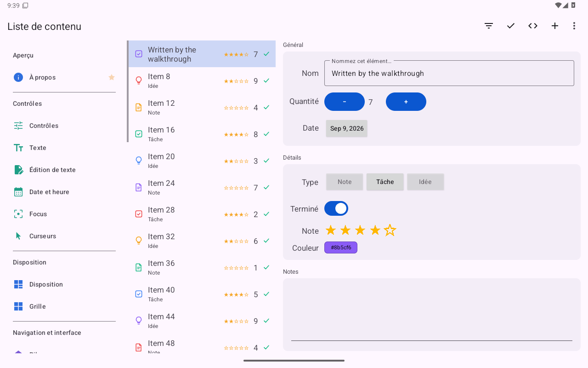This screenshot has height=368, width=588.
Task: Select Item 24 in the list
Action: pos(202,187)
